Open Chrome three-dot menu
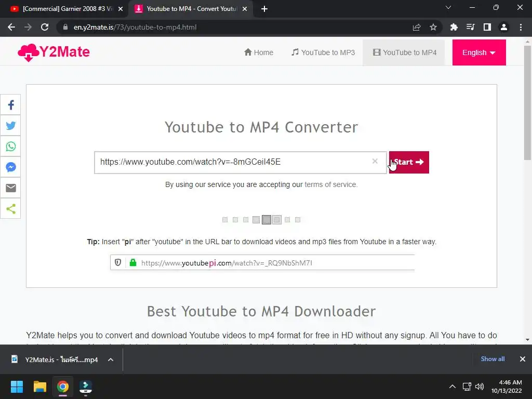The image size is (532, 399). point(521,27)
